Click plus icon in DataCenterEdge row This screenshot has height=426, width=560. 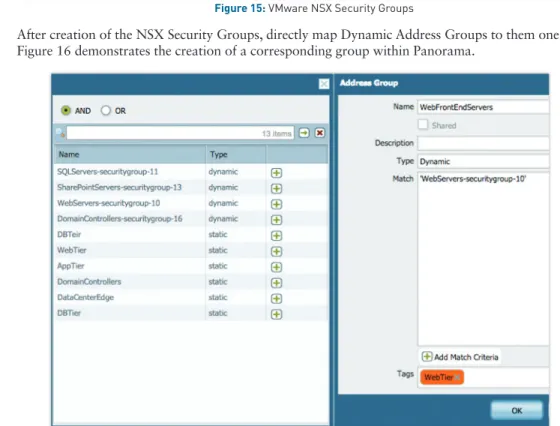pos(276,299)
